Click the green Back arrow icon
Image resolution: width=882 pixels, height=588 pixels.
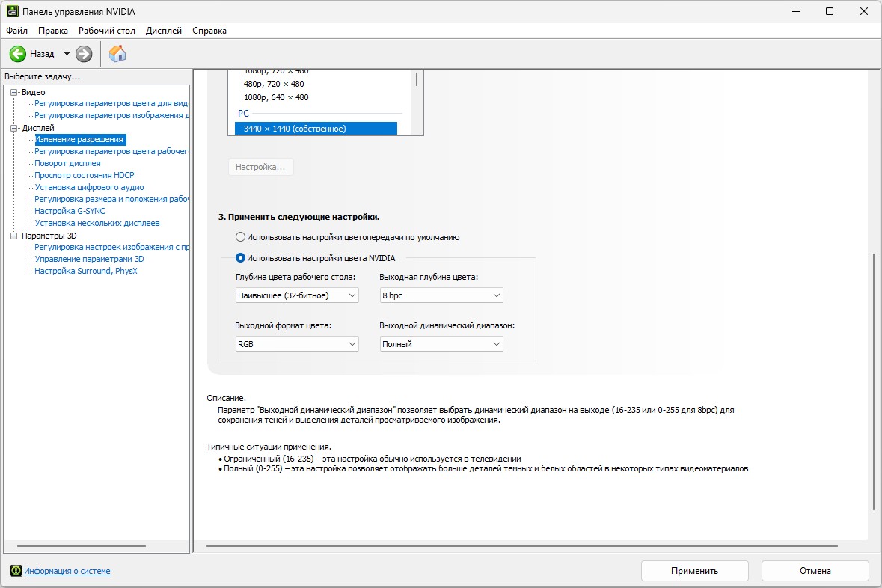(x=18, y=54)
